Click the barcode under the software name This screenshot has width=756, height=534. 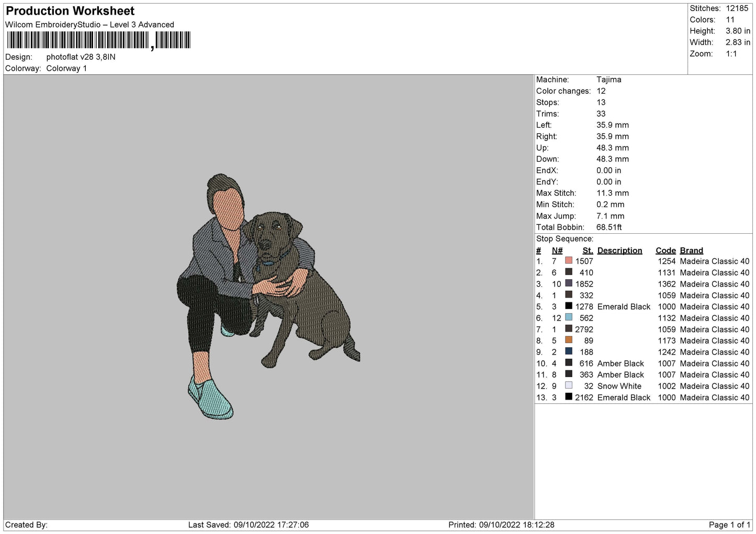tap(99, 40)
